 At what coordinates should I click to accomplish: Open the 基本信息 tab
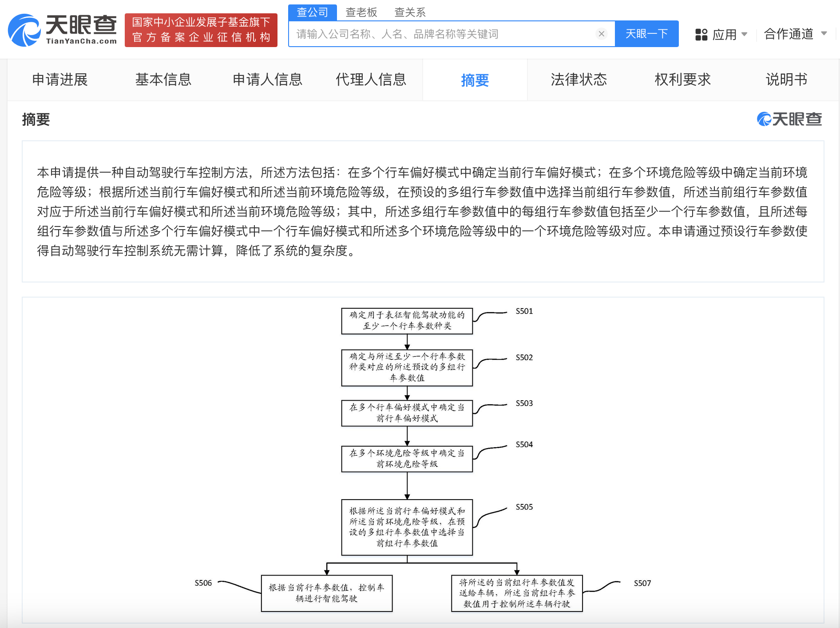tap(163, 79)
